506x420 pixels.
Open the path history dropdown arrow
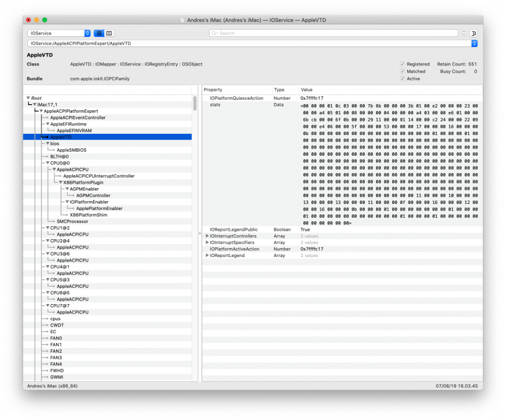(474, 43)
